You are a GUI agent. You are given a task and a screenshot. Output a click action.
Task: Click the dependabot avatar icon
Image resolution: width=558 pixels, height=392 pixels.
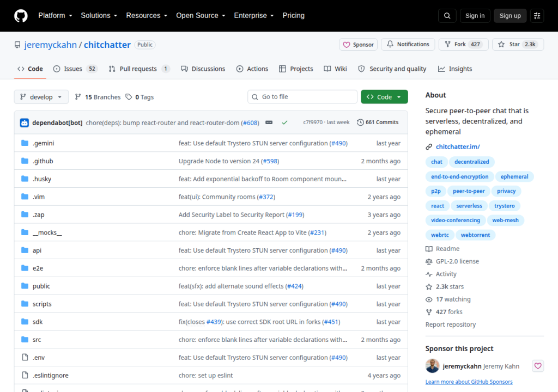24,122
